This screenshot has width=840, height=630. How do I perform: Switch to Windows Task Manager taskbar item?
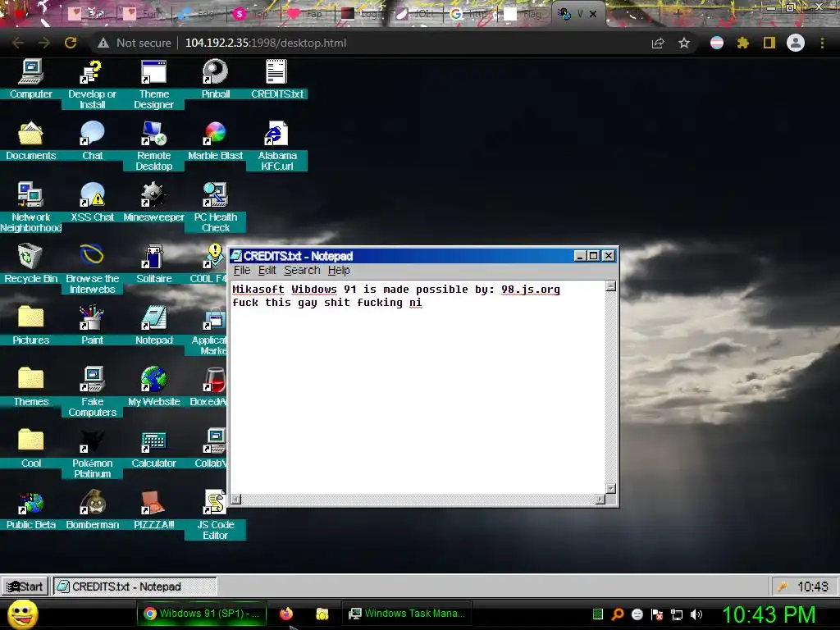click(x=407, y=614)
